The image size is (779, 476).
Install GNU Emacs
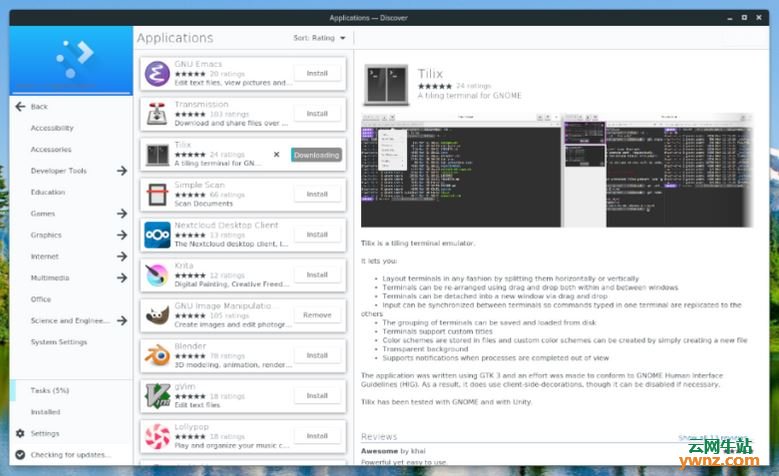click(317, 73)
